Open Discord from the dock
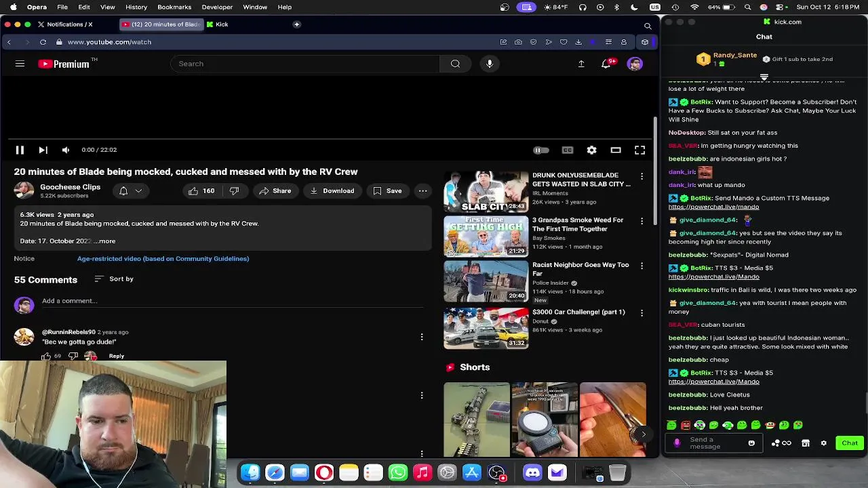This screenshot has height=488, width=868. click(532, 472)
